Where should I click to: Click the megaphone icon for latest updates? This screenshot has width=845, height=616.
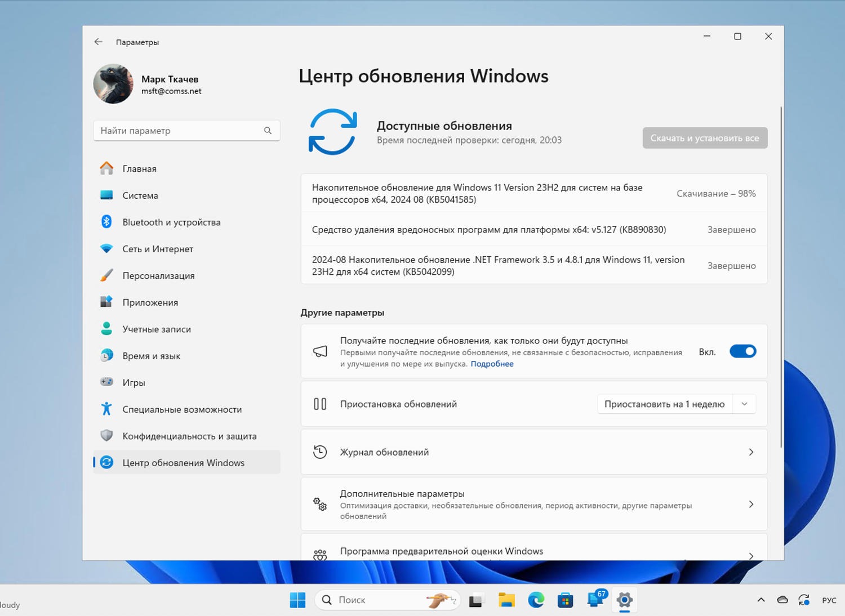(x=320, y=352)
